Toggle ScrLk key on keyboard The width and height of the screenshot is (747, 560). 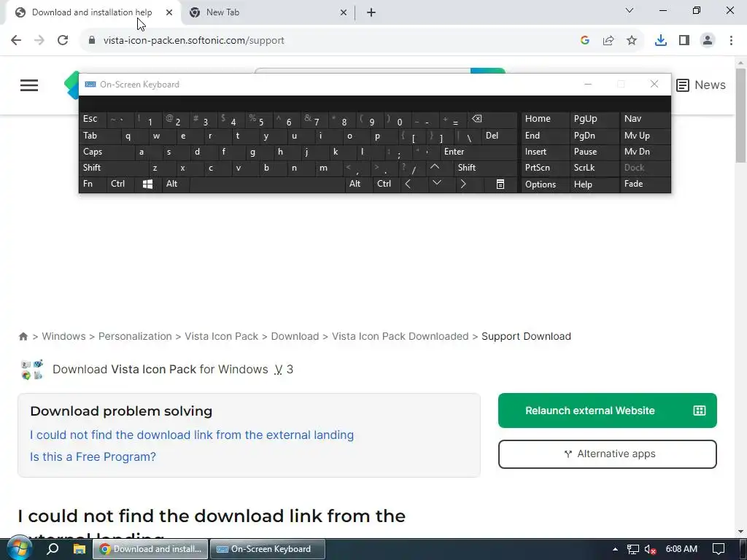tap(595, 168)
